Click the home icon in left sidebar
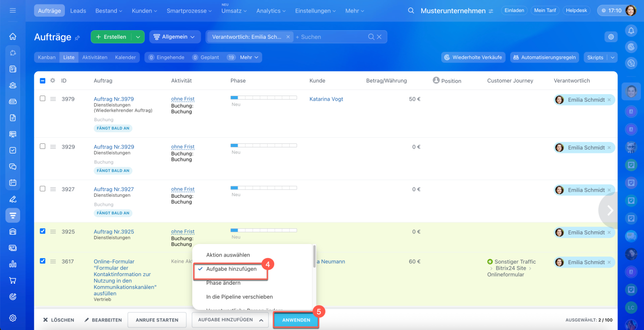The width and height of the screenshot is (644, 330). [x=13, y=37]
